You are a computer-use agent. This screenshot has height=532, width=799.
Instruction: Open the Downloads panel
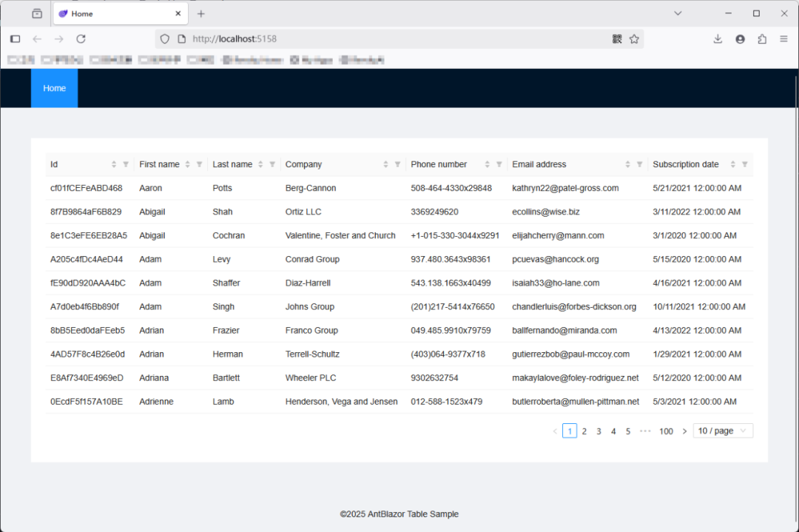[x=718, y=38]
